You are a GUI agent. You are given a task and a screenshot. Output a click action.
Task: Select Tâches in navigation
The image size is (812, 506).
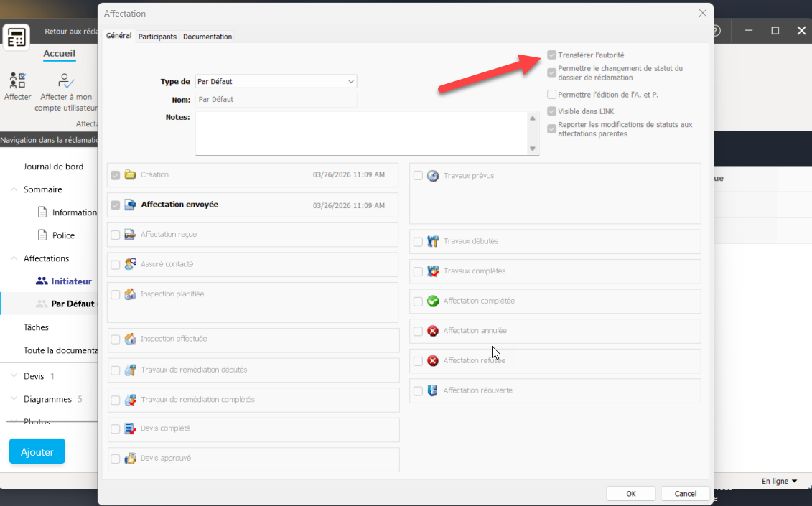point(36,327)
